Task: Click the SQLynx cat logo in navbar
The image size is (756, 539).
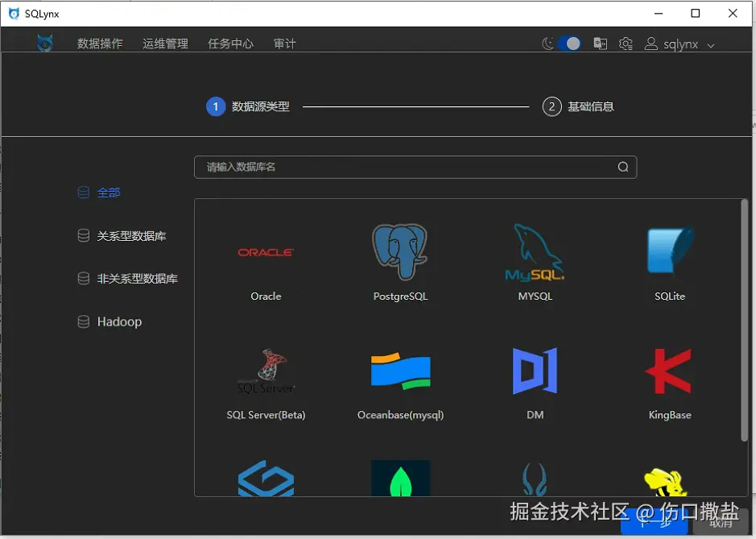Action: pos(45,43)
